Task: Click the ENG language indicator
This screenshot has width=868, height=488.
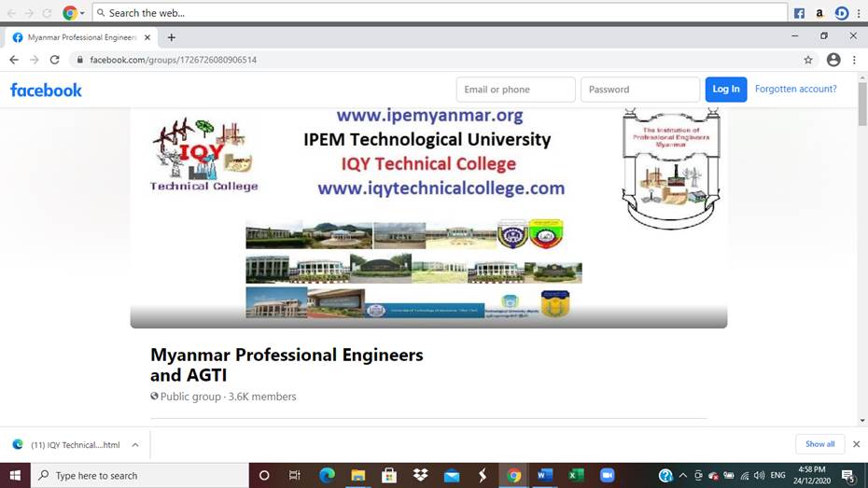Action: pyautogui.click(x=777, y=475)
